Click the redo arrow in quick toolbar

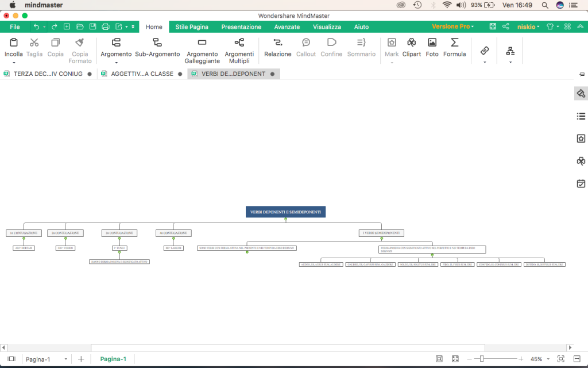click(x=55, y=26)
